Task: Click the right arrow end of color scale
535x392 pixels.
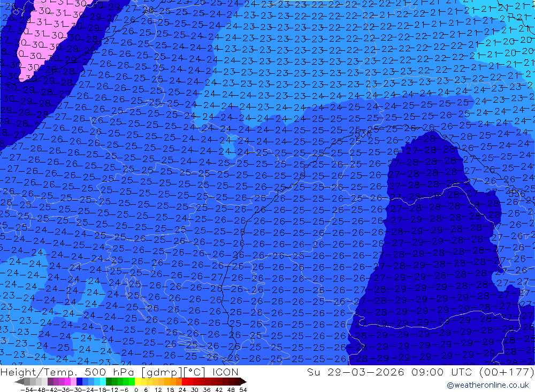Action: 243,382
